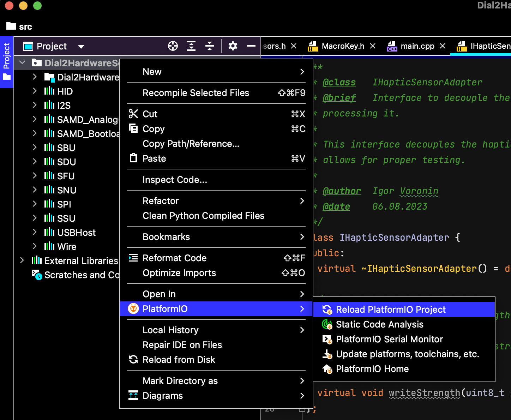This screenshot has height=420, width=511.
Task: Open the New submenu
Action: (x=216, y=72)
